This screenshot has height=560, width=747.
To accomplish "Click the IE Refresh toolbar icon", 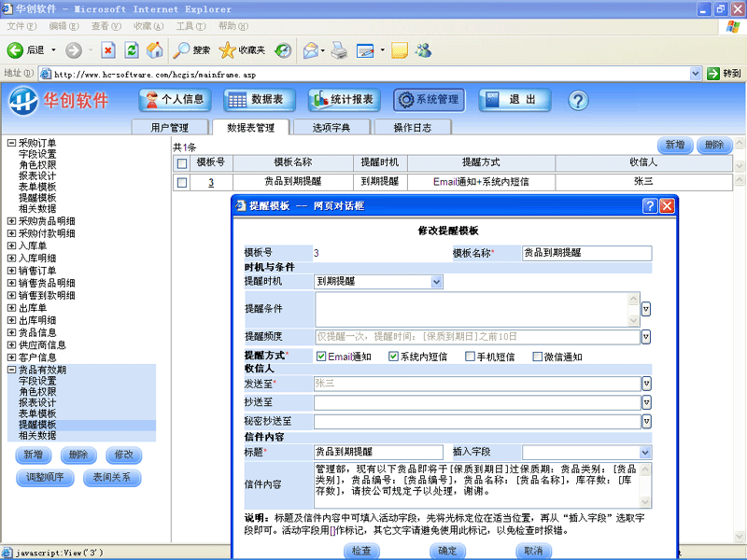I will (x=132, y=50).
